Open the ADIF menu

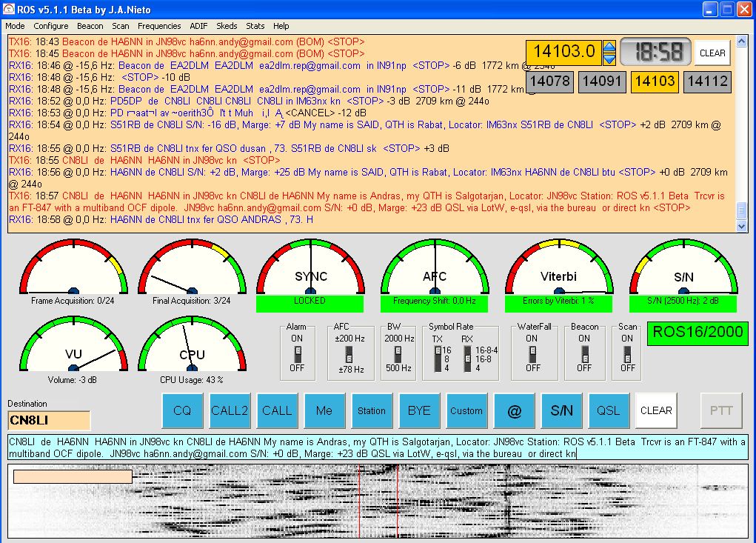click(x=198, y=26)
